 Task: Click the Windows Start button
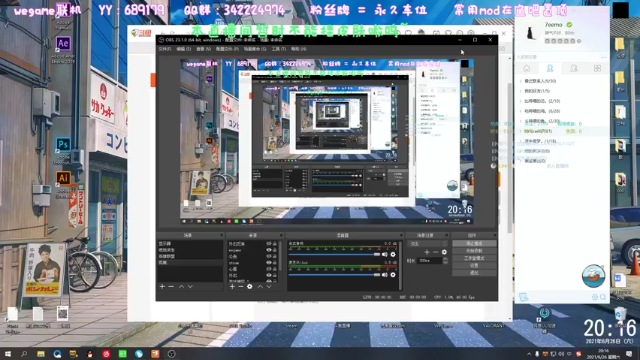[x=7, y=354]
